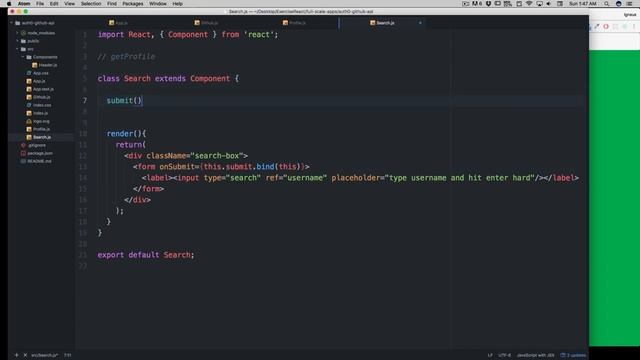Click the menu bar clock Sun 1:47 AM
The height and width of the screenshot is (360, 640).
[x=582, y=4]
